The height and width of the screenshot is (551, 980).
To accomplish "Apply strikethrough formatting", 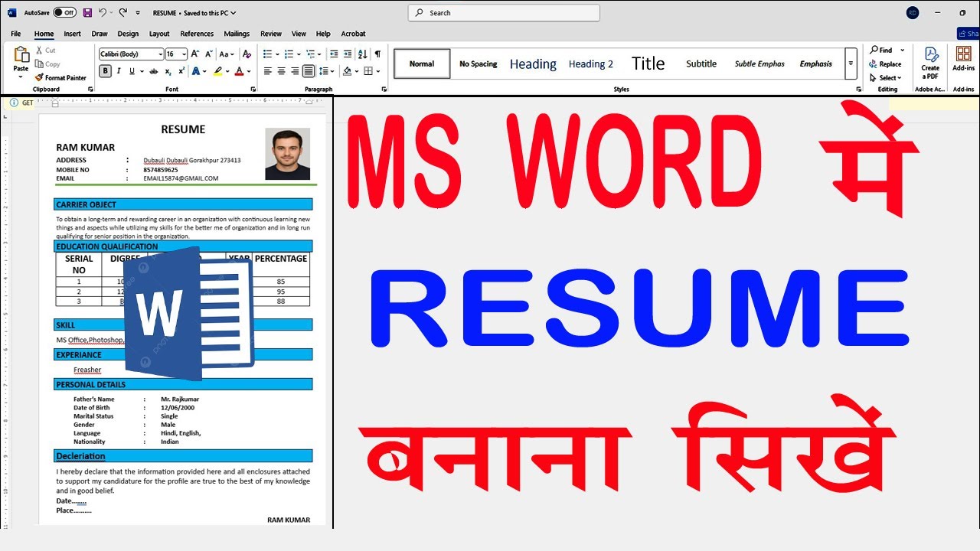I will coord(154,71).
